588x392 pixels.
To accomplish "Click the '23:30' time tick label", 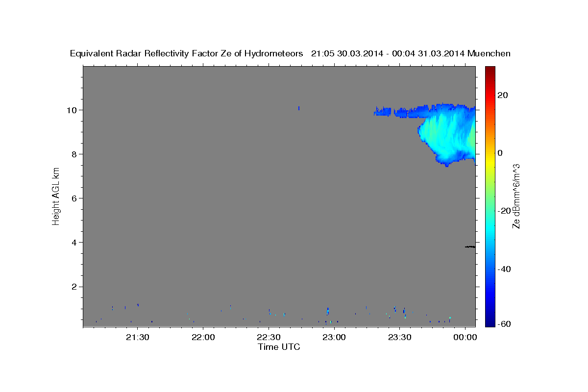I will [400, 338].
